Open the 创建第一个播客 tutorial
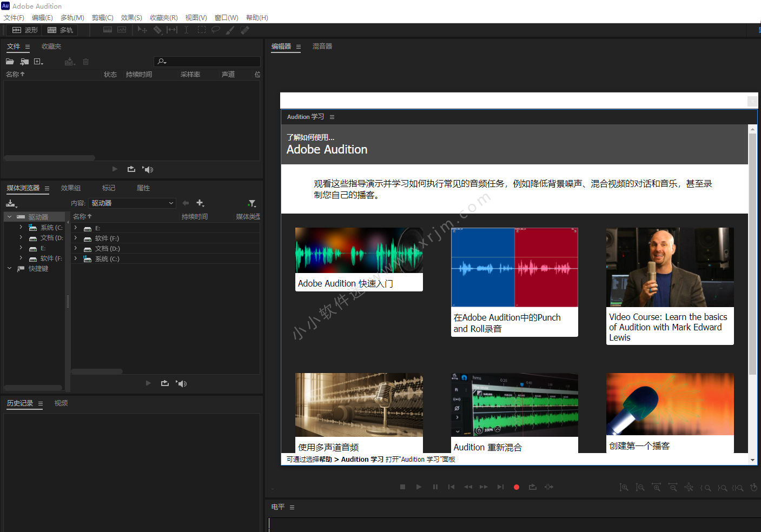This screenshot has height=532, width=761. click(670, 413)
